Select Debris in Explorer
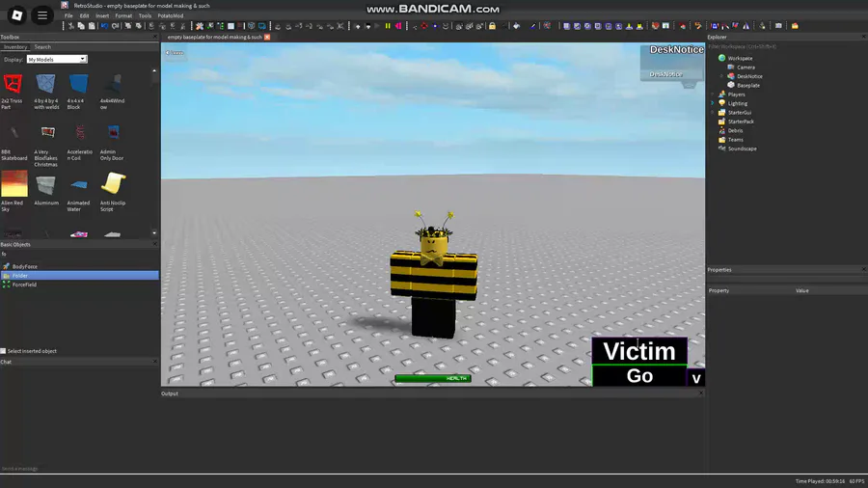This screenshot has width=868, height=488. point(735,130)
